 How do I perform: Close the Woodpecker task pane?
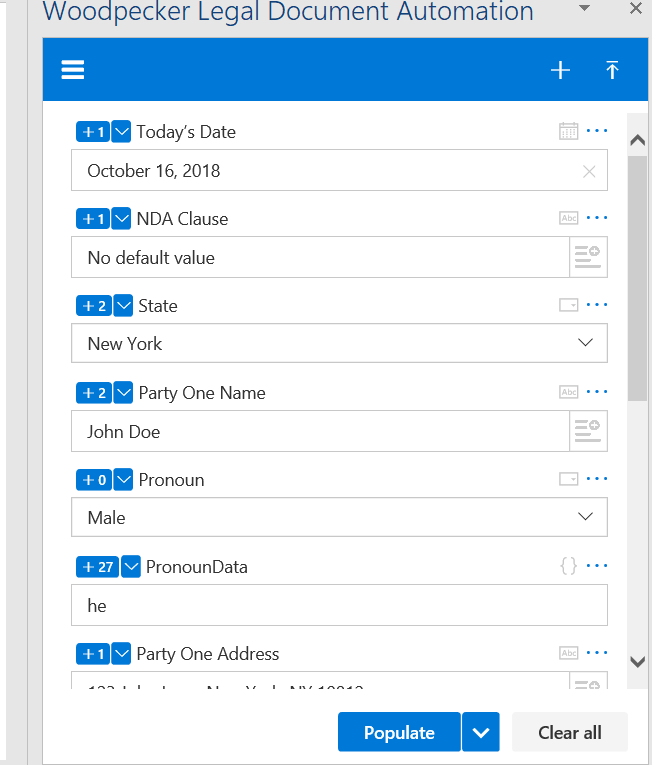click(x=635, y=8)
